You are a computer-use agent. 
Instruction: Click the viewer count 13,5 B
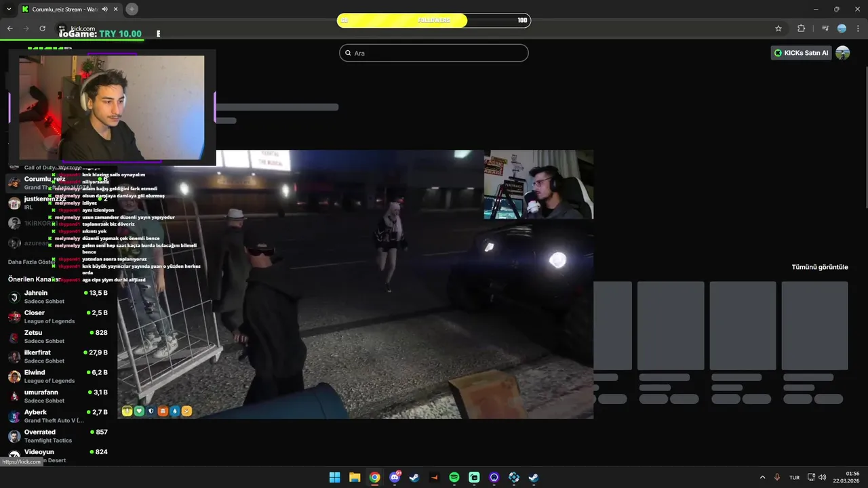(96, 293)
